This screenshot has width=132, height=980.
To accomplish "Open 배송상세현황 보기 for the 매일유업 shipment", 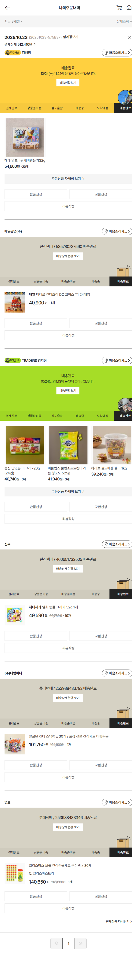I will (x=68, y=256).
